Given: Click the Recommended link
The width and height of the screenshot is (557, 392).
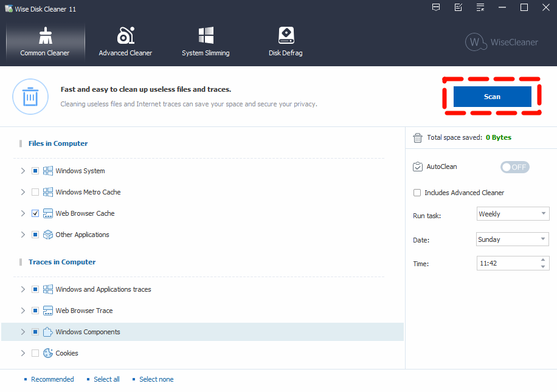Looking at the screenshot, I should pos(52,379).
